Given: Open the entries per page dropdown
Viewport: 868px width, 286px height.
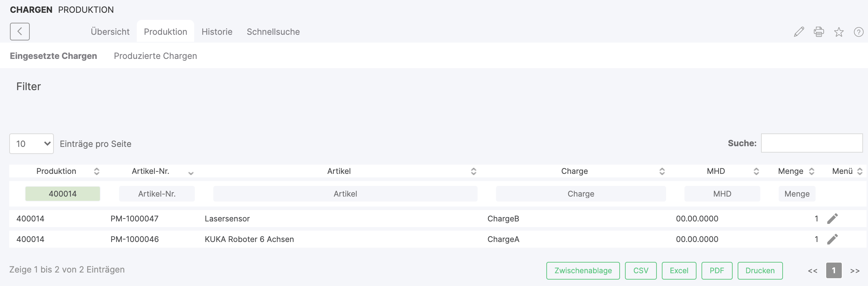Looking at the screenshot, I should pos(32,144).
